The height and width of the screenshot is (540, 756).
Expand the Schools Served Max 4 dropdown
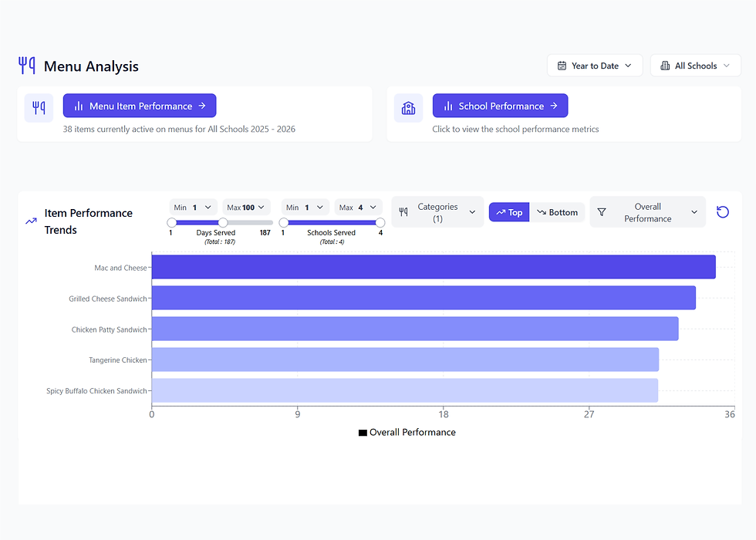coord(358,208)
